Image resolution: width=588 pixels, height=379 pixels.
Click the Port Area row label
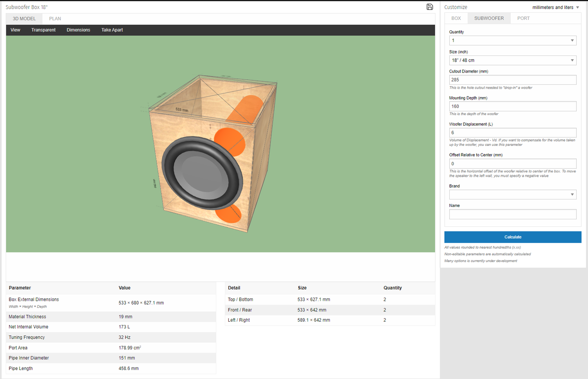pyautogui.click(x=18, y=348)
